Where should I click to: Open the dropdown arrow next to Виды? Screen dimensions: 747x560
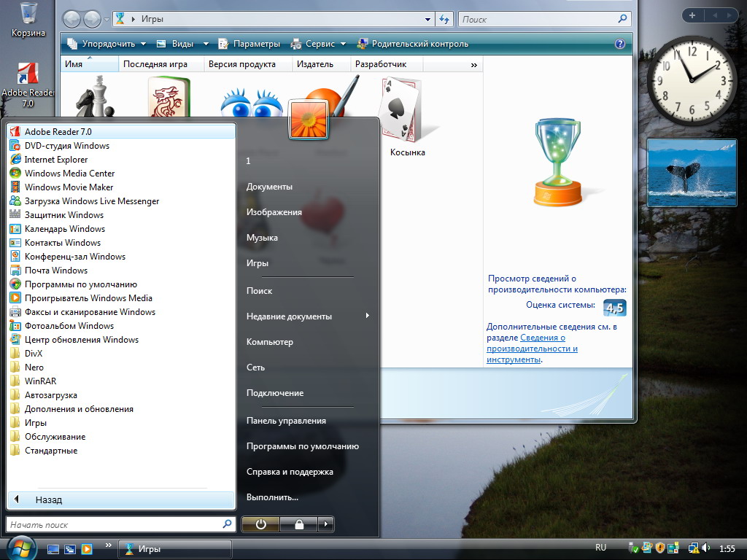click(x=206, y=44)
